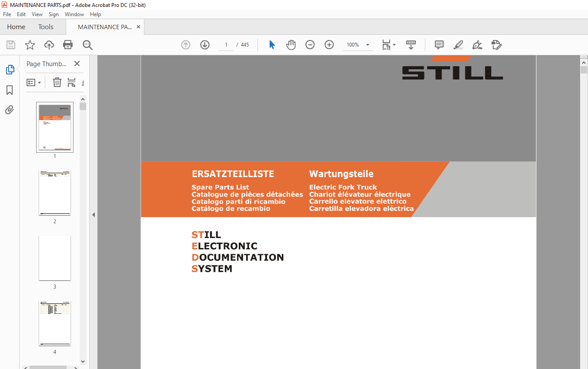Open Page Thumbnails sidebar icon

(x=10, y=69)
